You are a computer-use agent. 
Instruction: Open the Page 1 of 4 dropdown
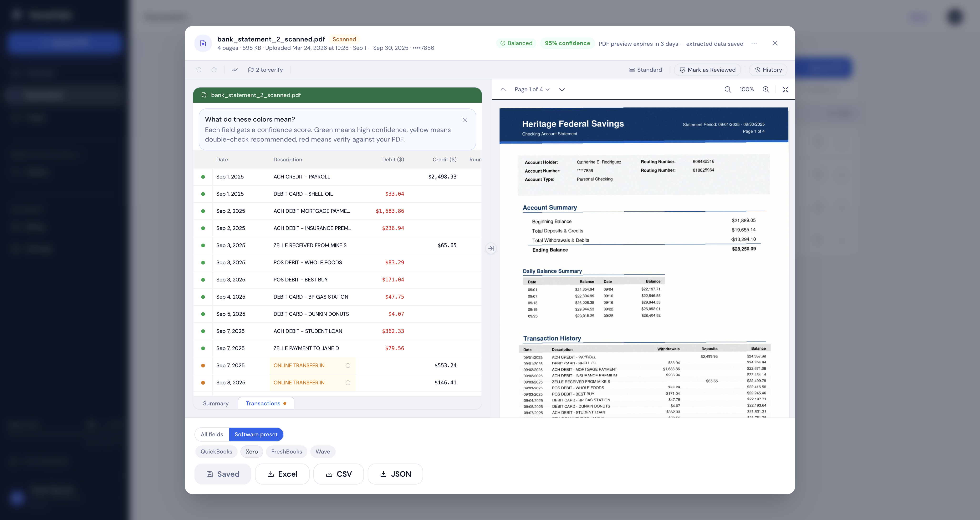point(532,89)
